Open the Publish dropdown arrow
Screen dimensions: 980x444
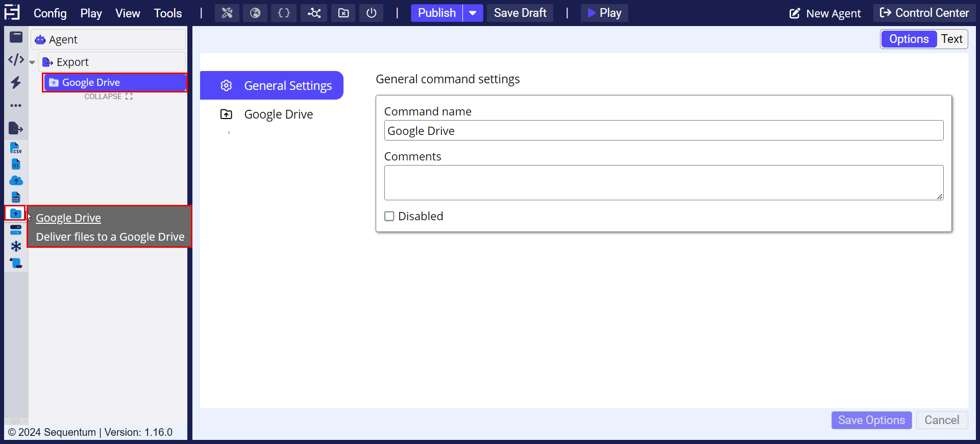473,13
